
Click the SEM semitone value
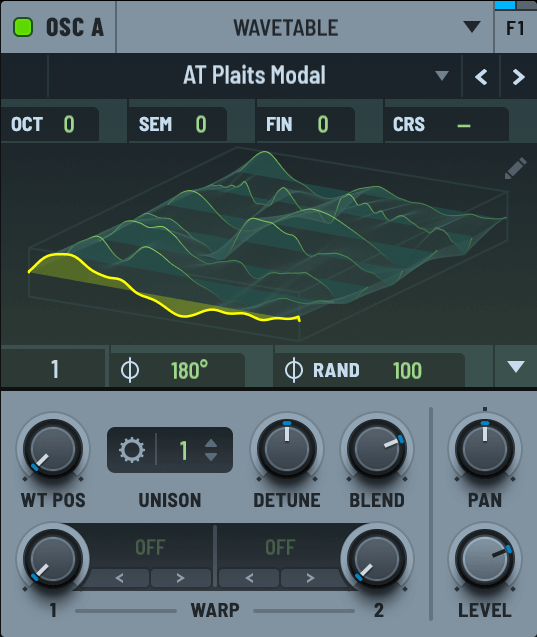pos(201,124)
